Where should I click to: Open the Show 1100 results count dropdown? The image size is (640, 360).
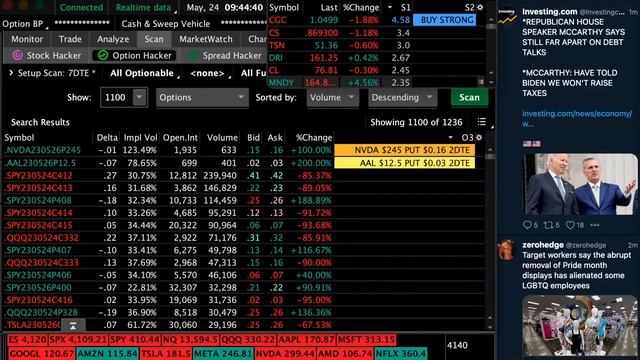124,98
